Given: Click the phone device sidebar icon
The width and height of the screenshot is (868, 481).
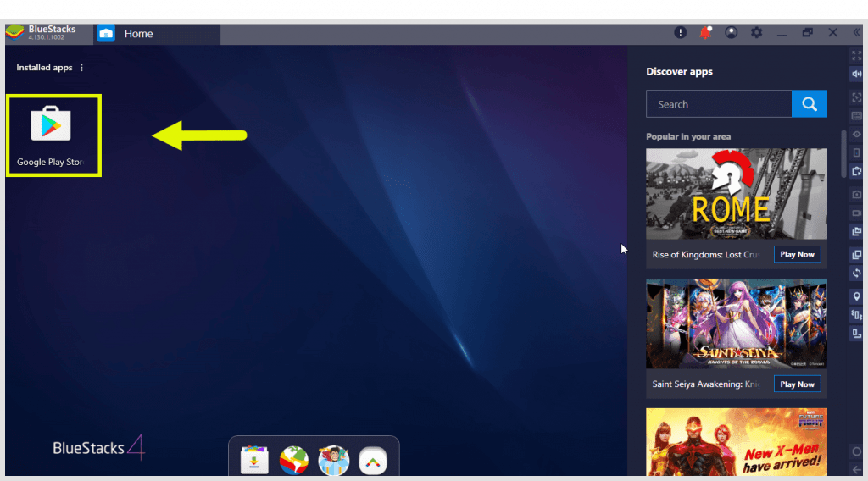Looking at the screenshot, I should [856, 152].
